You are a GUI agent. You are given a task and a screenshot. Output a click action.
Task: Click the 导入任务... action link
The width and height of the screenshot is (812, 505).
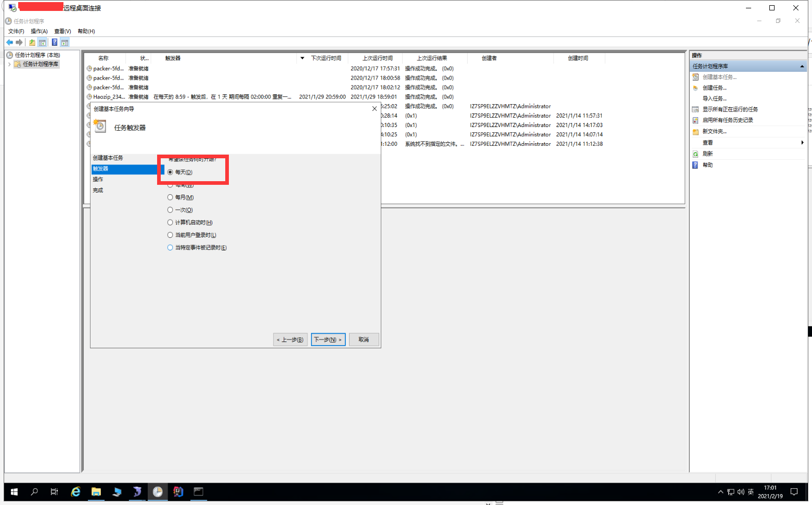pyautogui.click(x=714, y=99)
